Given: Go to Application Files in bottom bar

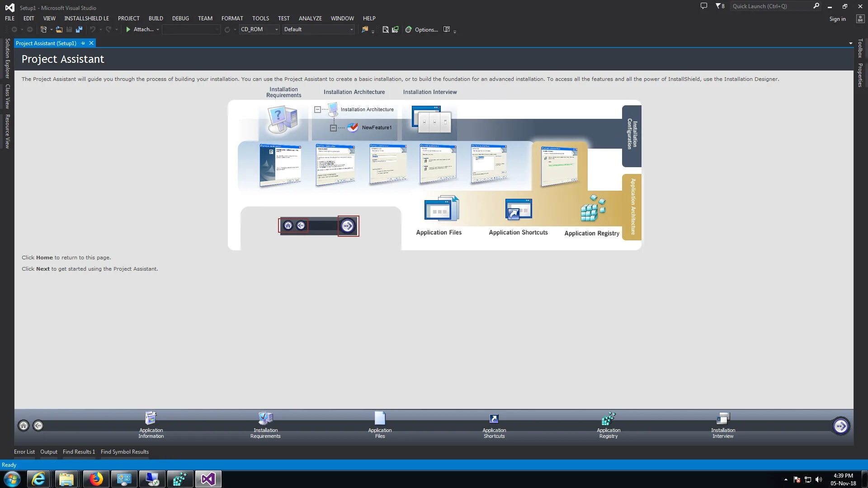Looking at the screenshot, I should pos(380,419).
